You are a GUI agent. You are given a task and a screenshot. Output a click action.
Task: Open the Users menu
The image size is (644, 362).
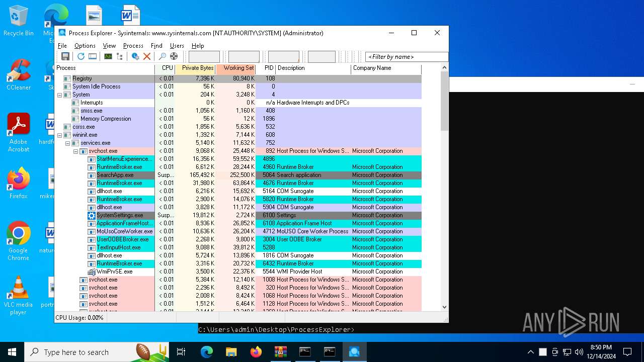coord(177,45)
